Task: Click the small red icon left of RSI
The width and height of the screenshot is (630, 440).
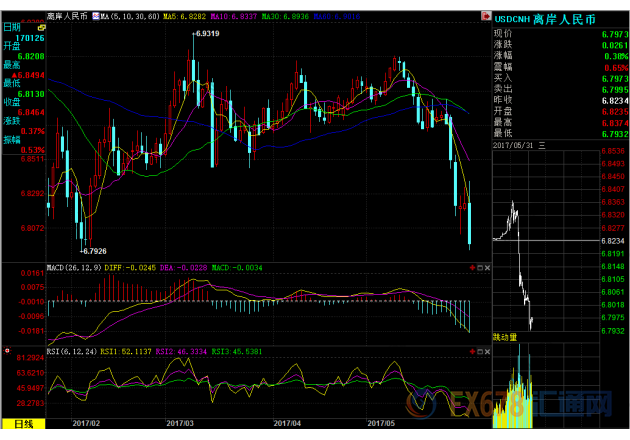Action: [x=7, y=351]
